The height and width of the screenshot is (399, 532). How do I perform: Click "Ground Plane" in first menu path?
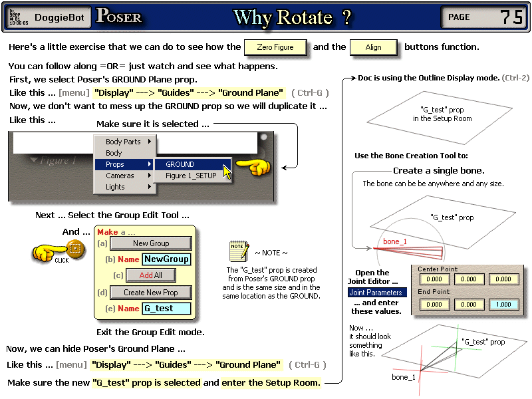coord(251,92)
